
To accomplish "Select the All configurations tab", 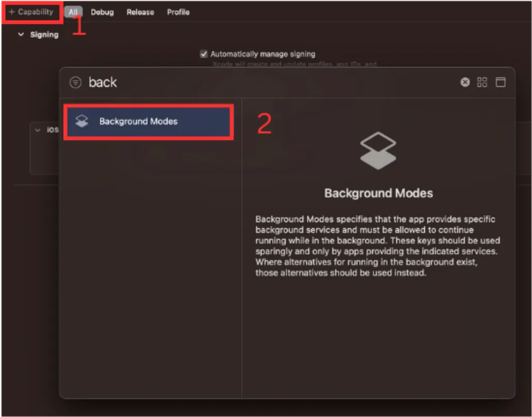I will (73, 12).
